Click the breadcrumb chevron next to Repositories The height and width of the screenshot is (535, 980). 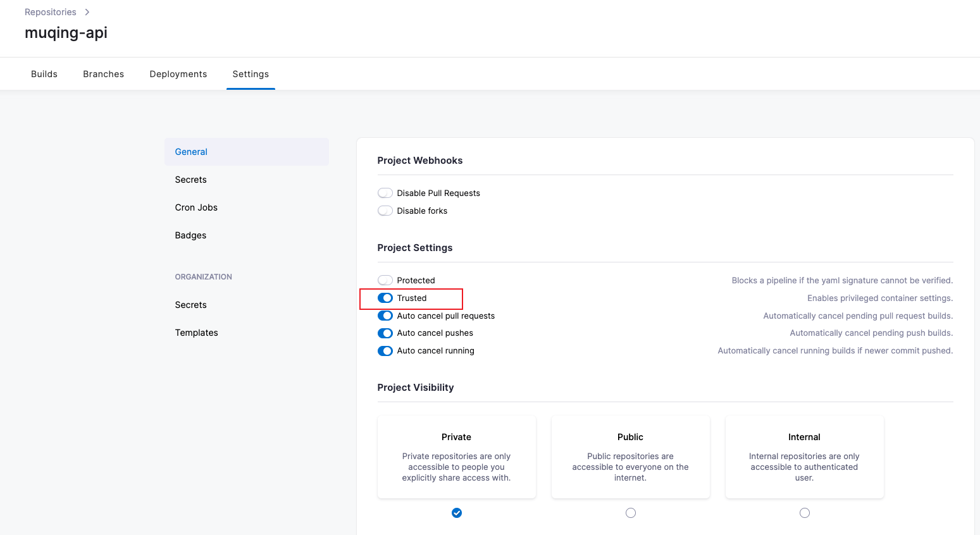pos(87,11)
